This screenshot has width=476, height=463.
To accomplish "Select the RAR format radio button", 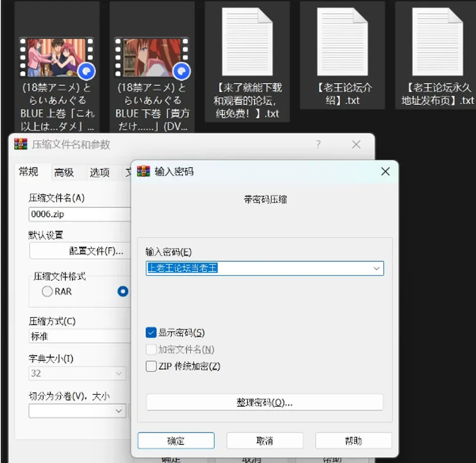I will coord(47,291).
